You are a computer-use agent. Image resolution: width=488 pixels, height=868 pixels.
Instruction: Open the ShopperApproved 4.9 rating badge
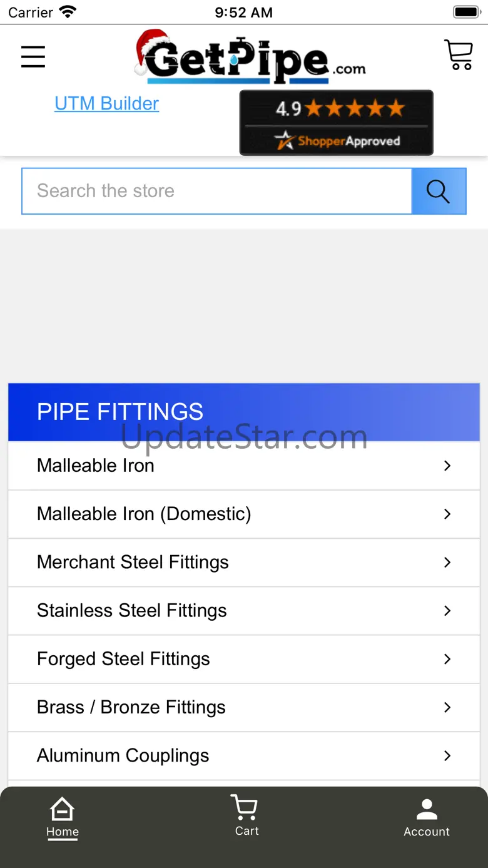click(x=336, y=123)
